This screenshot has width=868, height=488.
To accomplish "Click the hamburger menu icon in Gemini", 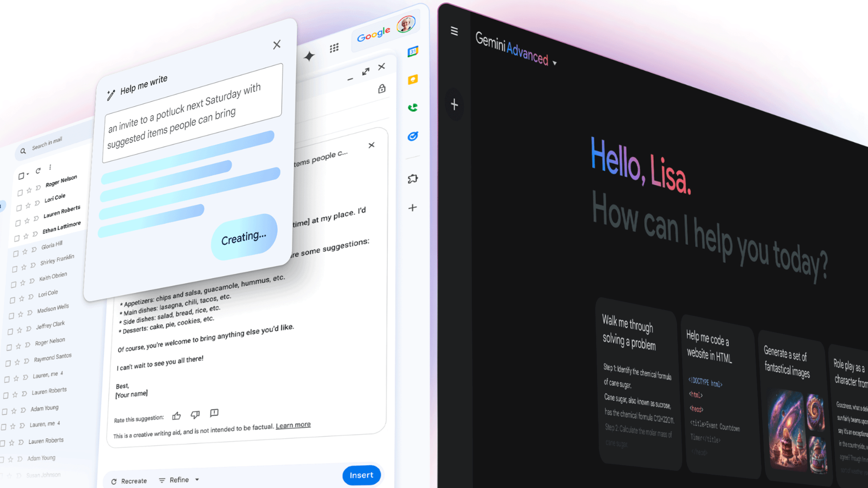I will [x=454, y=30].
